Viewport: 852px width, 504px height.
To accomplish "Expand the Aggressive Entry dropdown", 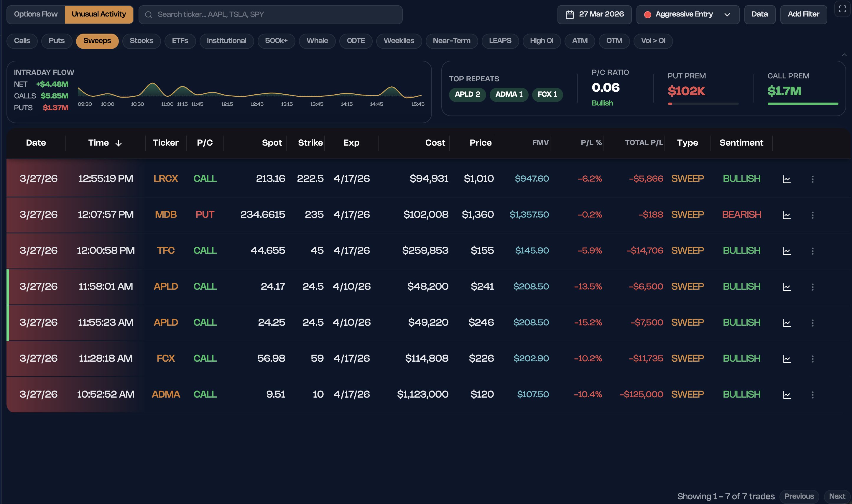I will (687, 15).
